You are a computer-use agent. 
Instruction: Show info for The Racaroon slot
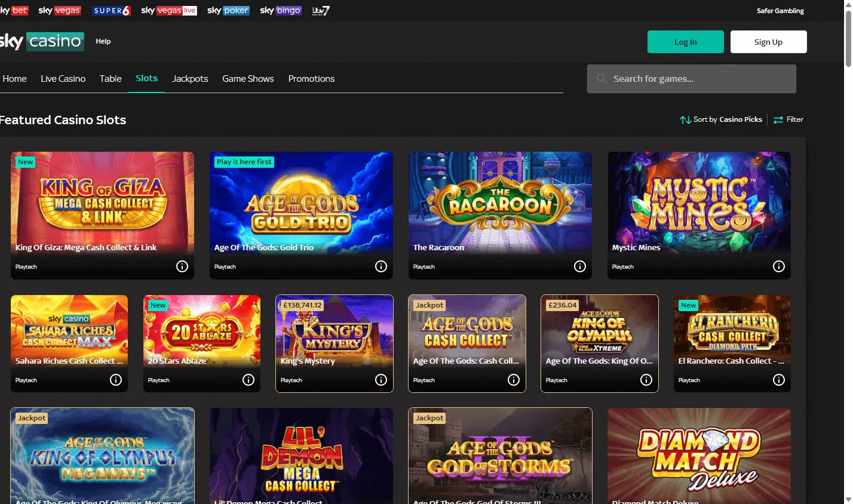click(x=580, y=266)
